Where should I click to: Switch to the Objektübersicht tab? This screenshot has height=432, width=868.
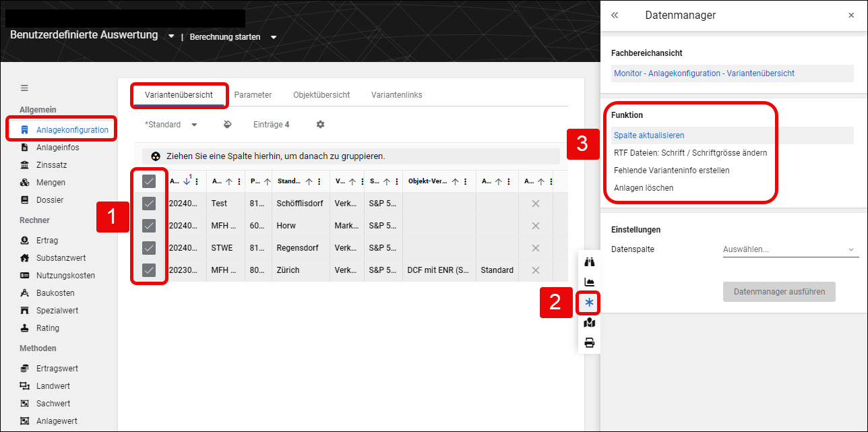[321, 95]
